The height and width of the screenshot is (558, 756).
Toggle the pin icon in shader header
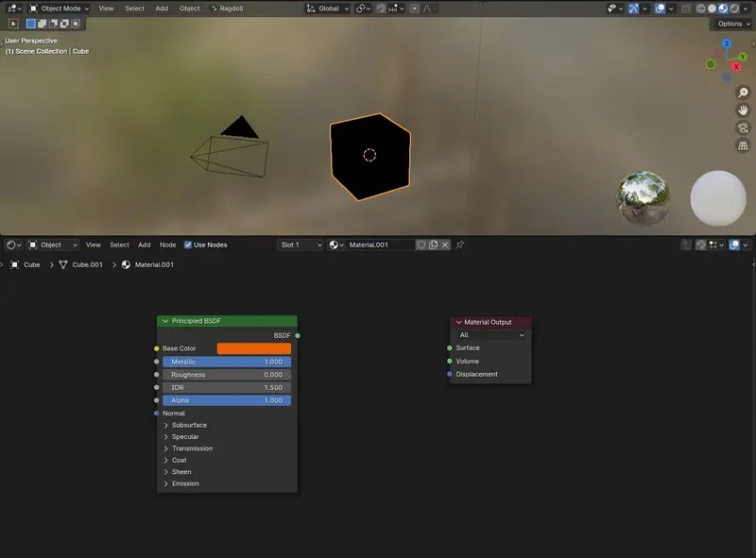coord(460,245)
